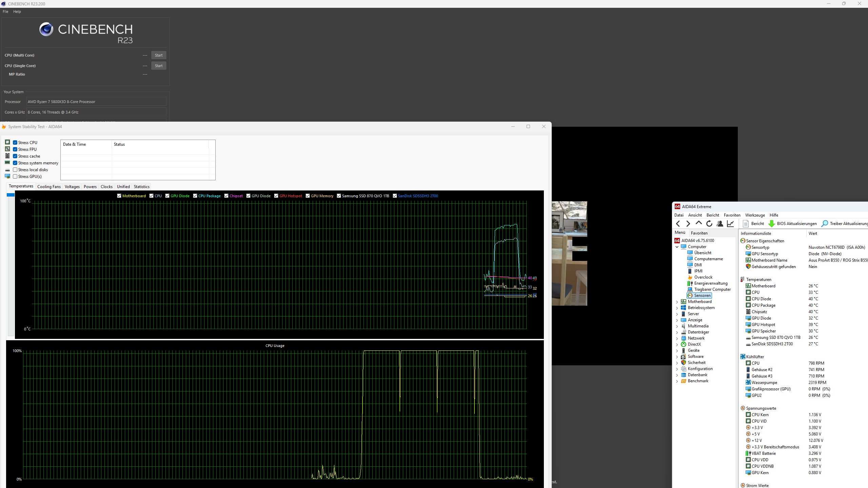Open the Favoriten tab in AIDA64 sidebar
The height and width of the screenshot is (488, 868).
699,233
